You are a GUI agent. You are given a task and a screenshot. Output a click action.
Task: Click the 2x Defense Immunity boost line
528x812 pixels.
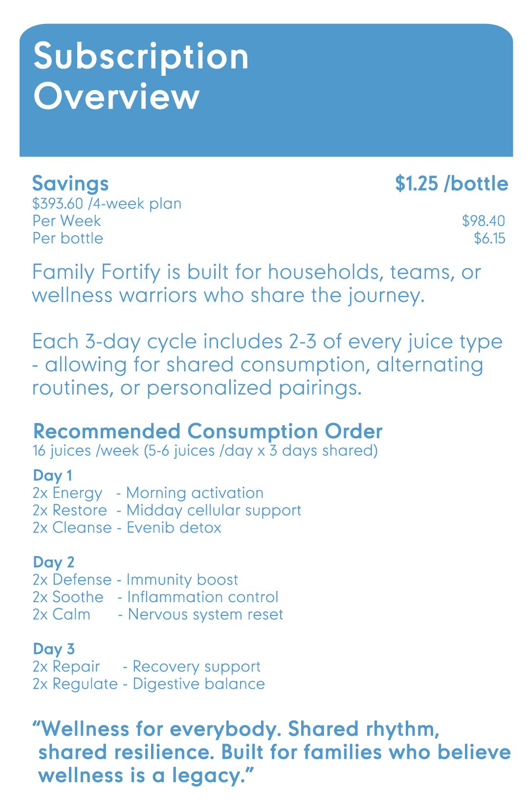point(135,580)
